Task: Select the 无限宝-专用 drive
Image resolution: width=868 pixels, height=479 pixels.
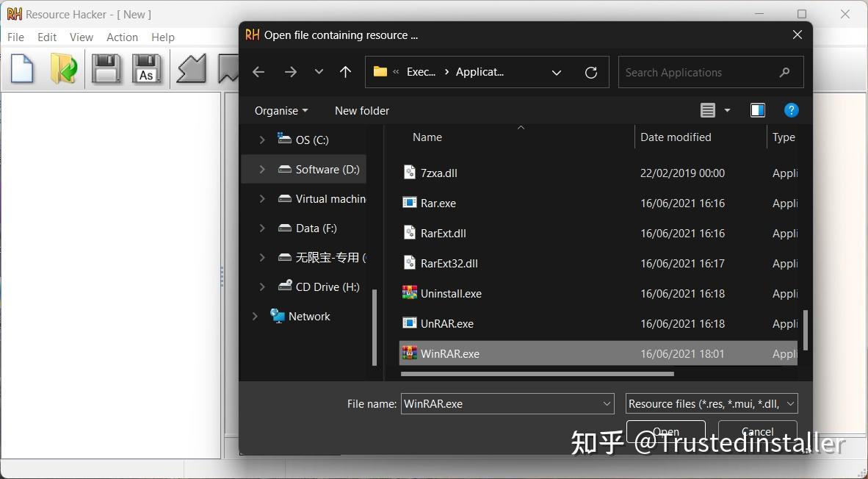Action: coord(330,257)
